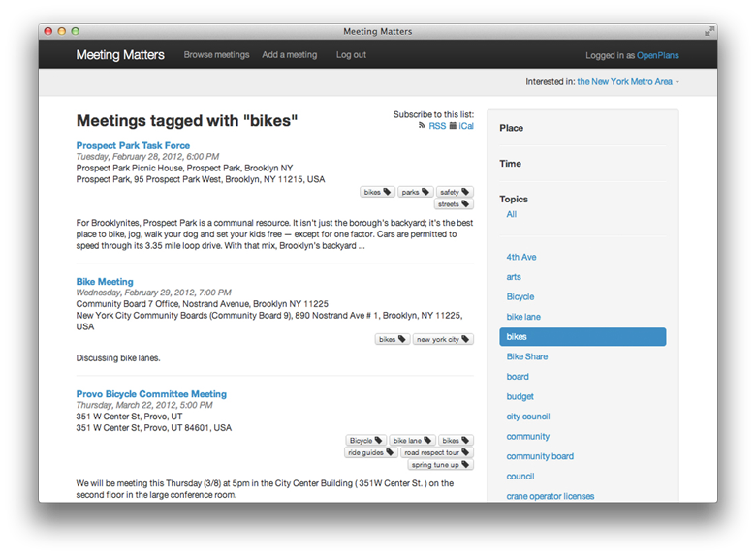
Task: Filter by crane operator licenses topic
Action: [551, 496]
